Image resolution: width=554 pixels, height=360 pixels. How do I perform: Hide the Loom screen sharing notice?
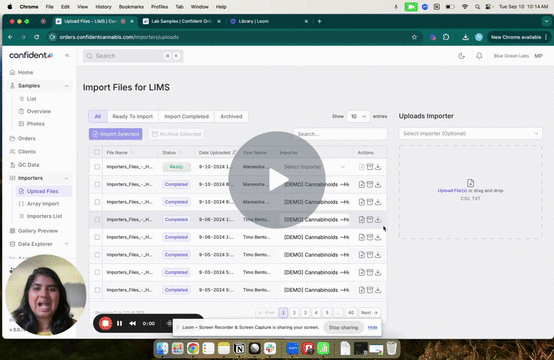(372, 327)
